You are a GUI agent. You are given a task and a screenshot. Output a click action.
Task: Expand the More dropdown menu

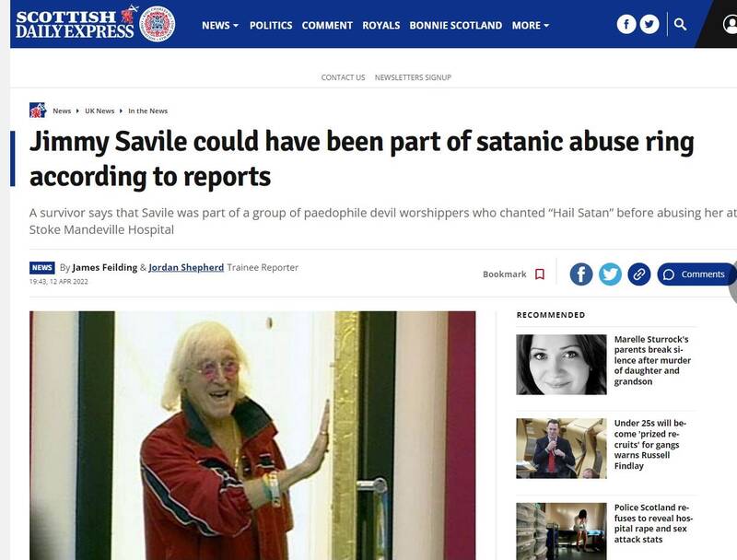(531, 26)
